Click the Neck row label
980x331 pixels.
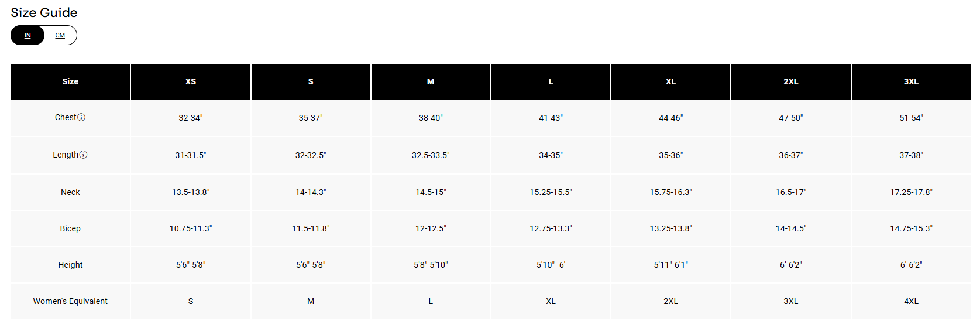point(70,192)
